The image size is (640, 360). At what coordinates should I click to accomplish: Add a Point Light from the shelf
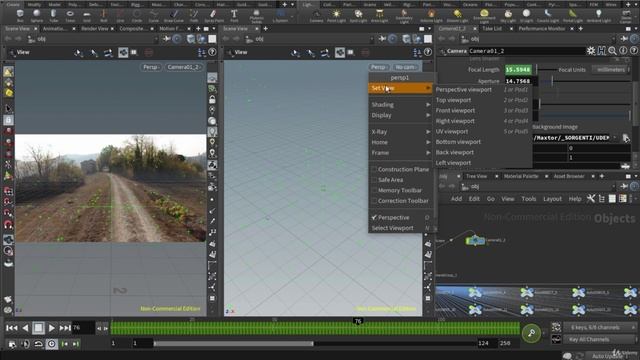(x=336, y=16)
